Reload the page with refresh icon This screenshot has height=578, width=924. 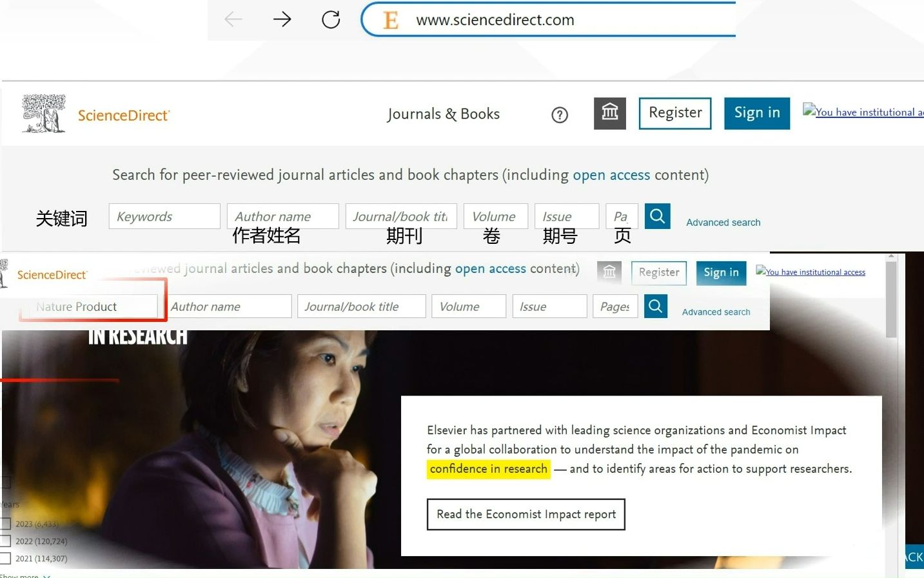(331, 19)
